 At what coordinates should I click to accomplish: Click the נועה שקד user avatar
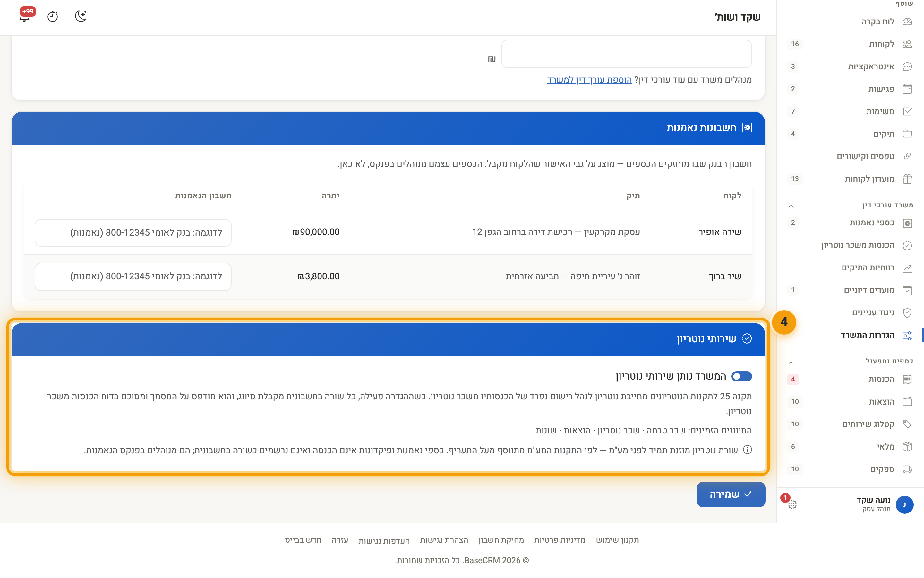[904, 505]
